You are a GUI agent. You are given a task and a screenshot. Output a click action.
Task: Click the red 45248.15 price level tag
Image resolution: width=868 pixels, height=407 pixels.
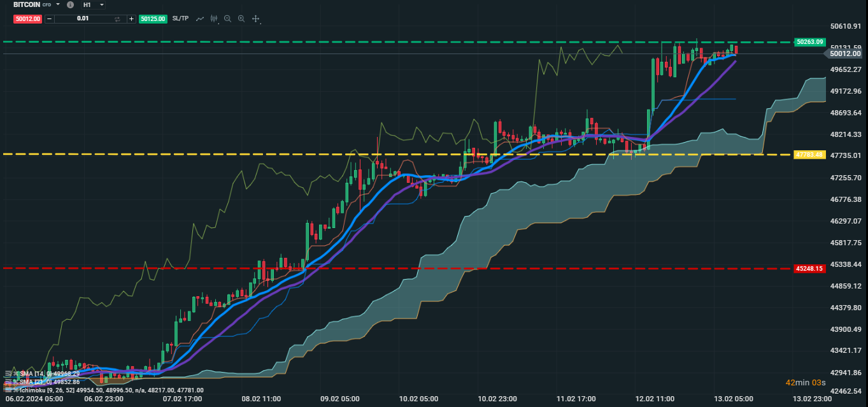pos(809,269)
